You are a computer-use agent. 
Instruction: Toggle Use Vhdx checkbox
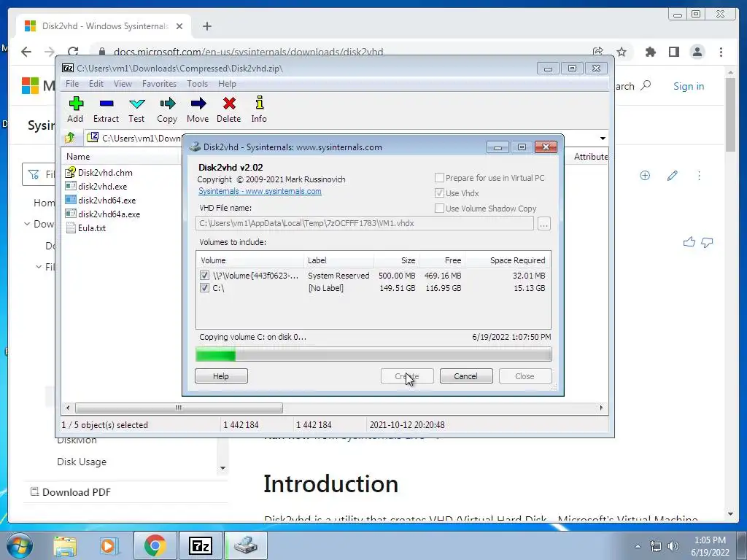(x=439, y=192)
